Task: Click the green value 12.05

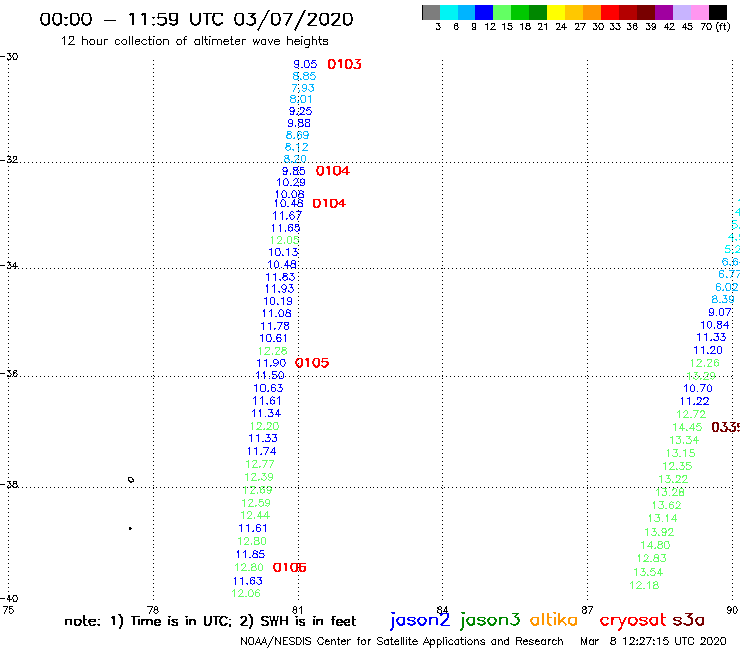Action: coord(284,240)
